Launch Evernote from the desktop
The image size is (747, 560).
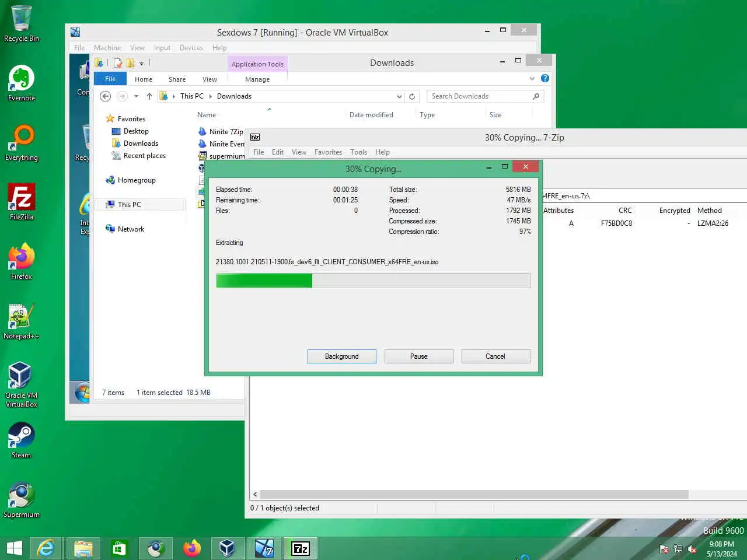click(x=22, y=83)
